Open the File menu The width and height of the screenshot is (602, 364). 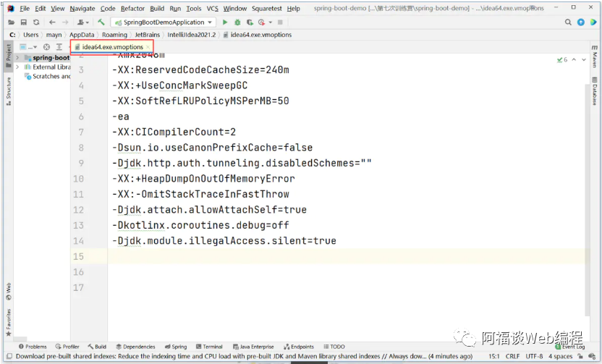pos(25,8)
